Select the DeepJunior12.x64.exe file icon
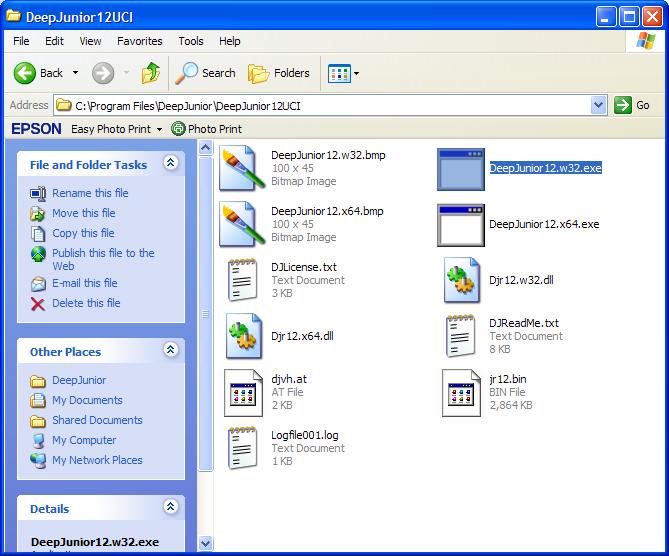669x556 pixels. click(x=460, y=225)
